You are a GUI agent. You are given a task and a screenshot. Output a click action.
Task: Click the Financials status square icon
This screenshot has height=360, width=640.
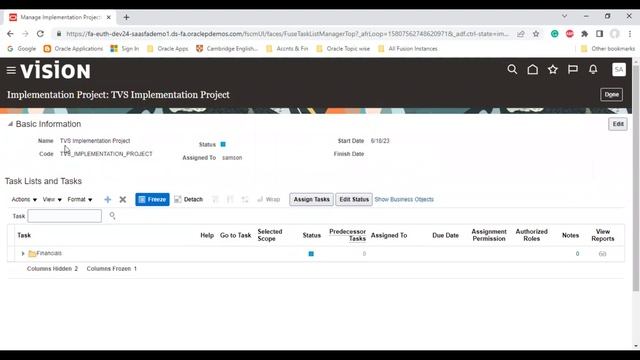pos(311,254)
